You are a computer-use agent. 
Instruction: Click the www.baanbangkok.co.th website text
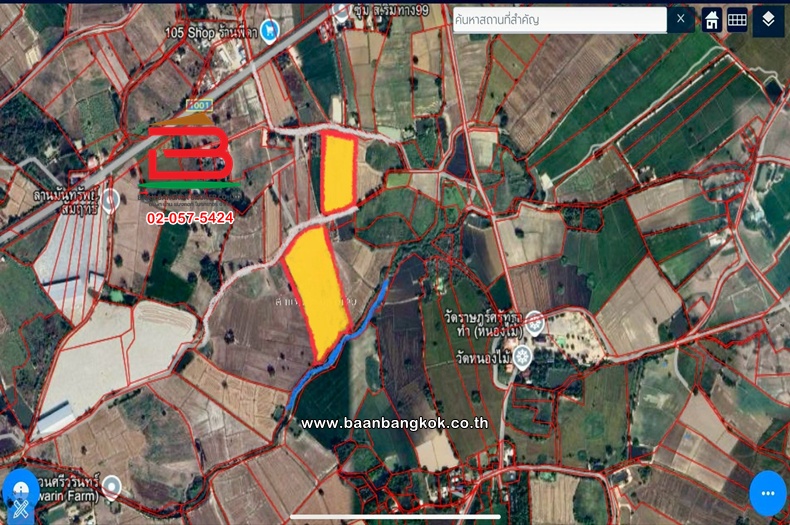pyautogui.click(x=394, y=423)
